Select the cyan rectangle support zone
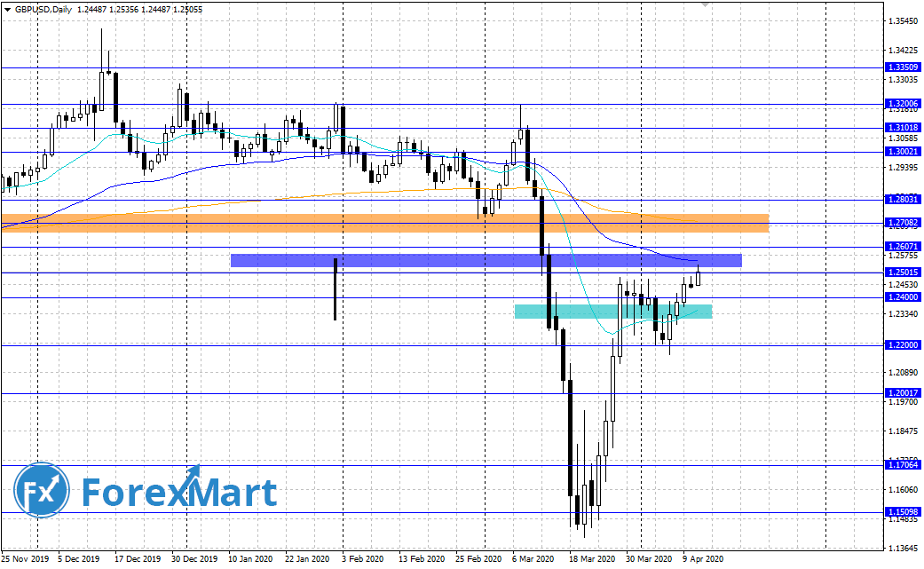The width and height of the screenshot is (924, 569). coord(612,312)
